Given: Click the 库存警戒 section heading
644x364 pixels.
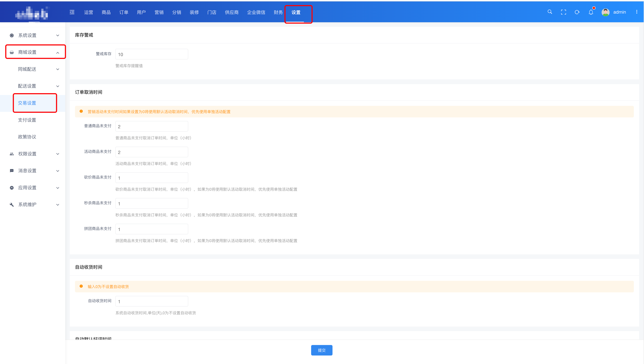Looking at the screenshot, I should tap(84, 35).
